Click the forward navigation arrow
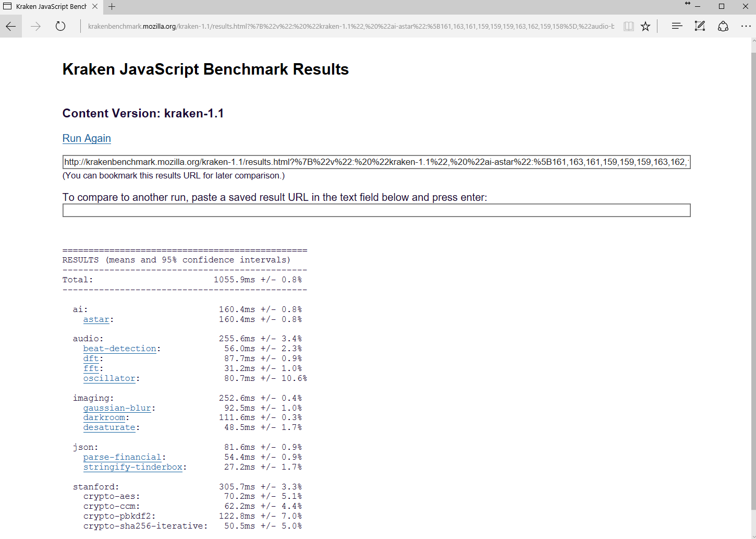 (35, 26)
